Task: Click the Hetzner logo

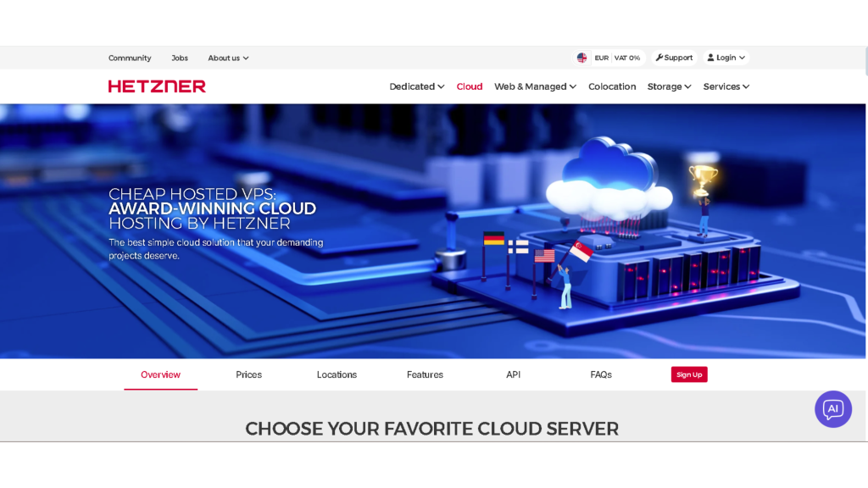Action: click(x=157, y=86)
